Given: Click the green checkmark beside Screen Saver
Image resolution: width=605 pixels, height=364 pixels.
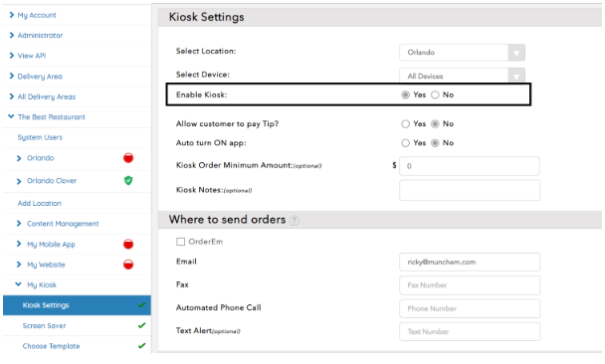Looking at the screenshot, I should (141, 325).
